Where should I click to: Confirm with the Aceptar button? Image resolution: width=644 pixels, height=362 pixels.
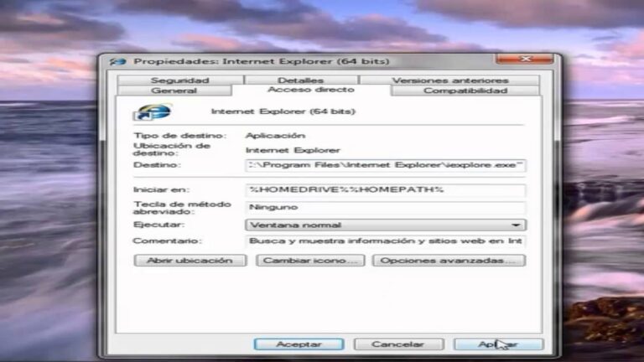[299, 344]
